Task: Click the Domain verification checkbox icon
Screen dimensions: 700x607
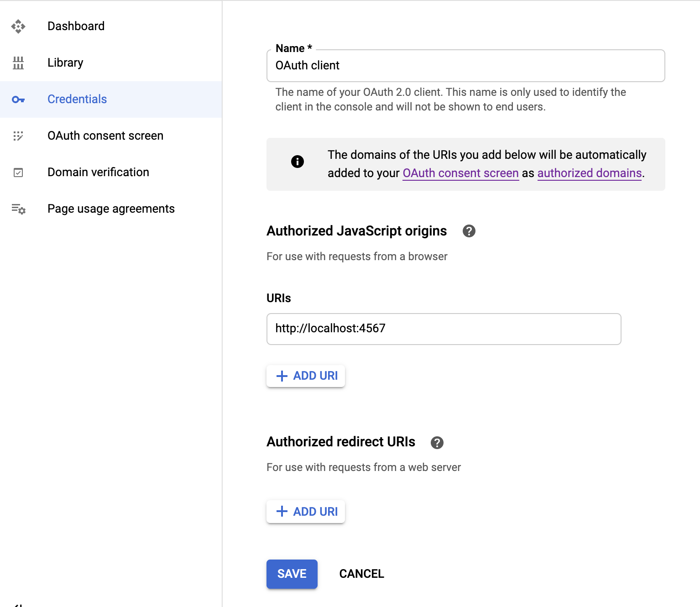Action: tap(18, 173)
